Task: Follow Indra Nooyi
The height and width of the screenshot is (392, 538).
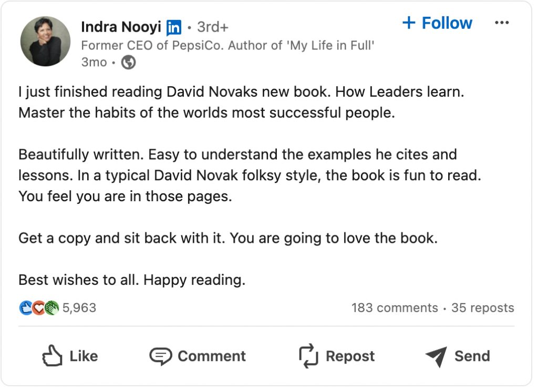Action: [437, 23]
